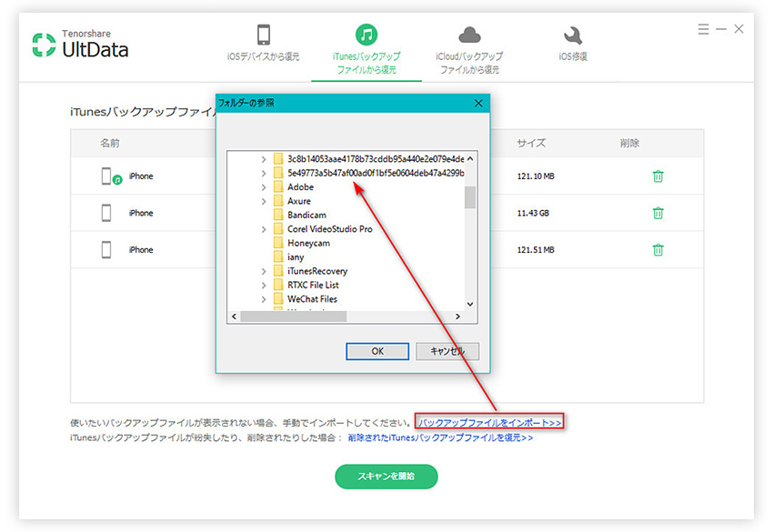Select the WeChat Files folder
This screenshot has width=773, height=532.
click(306, 299)
